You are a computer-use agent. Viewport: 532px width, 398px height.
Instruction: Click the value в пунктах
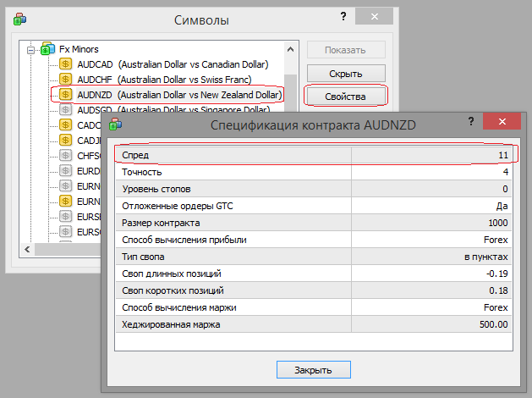click(485, 257)
